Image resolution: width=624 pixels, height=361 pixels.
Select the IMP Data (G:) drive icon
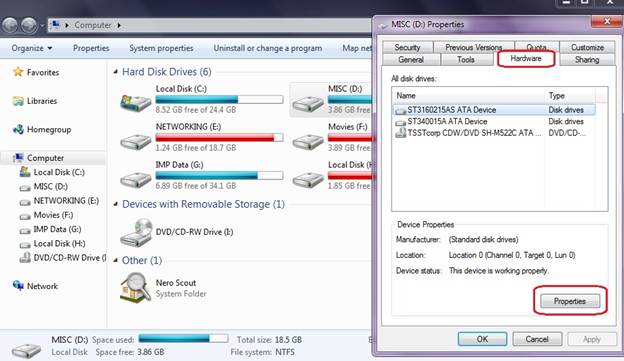tap(136, 180)
